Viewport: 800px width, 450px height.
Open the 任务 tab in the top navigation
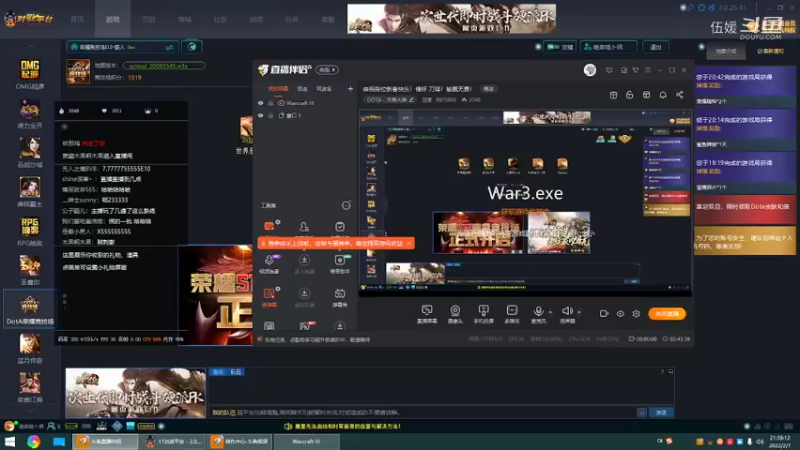292,19
